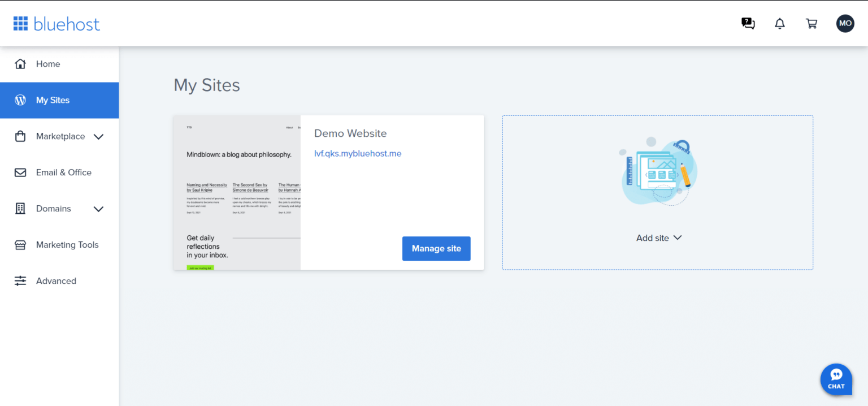Click the Advanced sliders icon
Screen dimensions: 868x406
click(20, 281)
